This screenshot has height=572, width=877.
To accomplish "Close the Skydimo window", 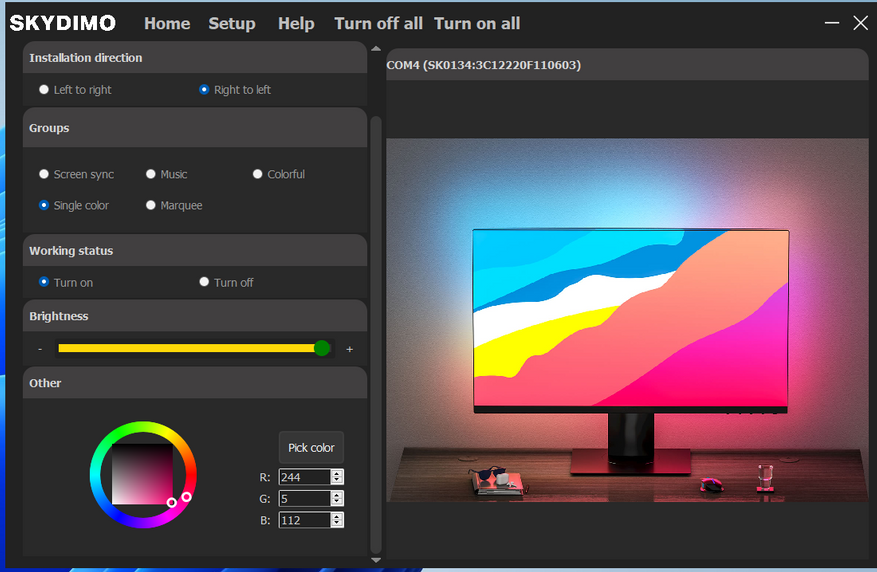I will (x=860, y=23).
